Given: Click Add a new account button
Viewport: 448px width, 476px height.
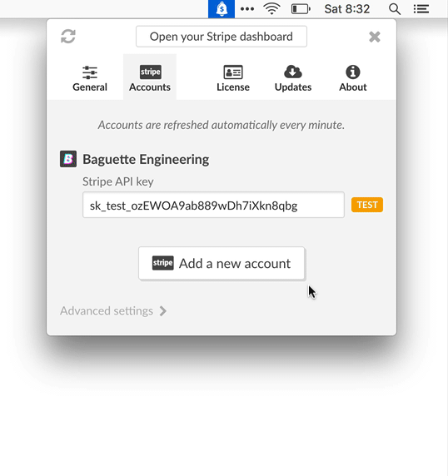Looking at the screenshot, I should (222, 263).
